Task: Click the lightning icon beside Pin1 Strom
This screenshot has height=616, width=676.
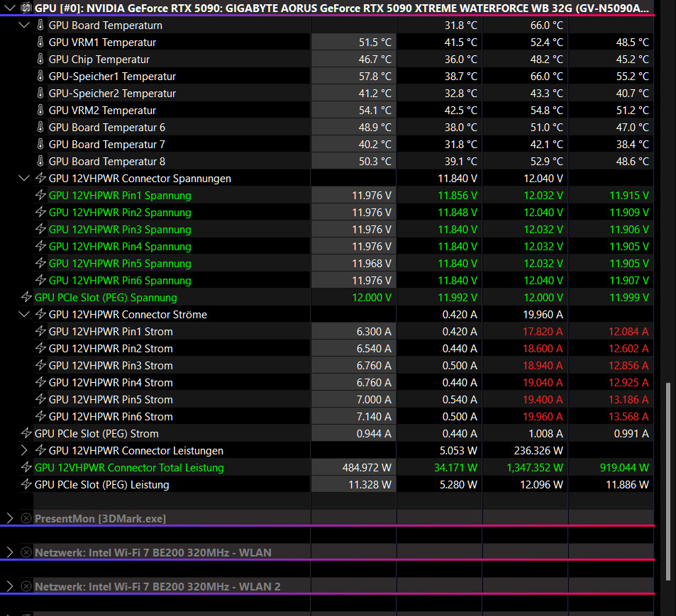Action: point(40,331)
